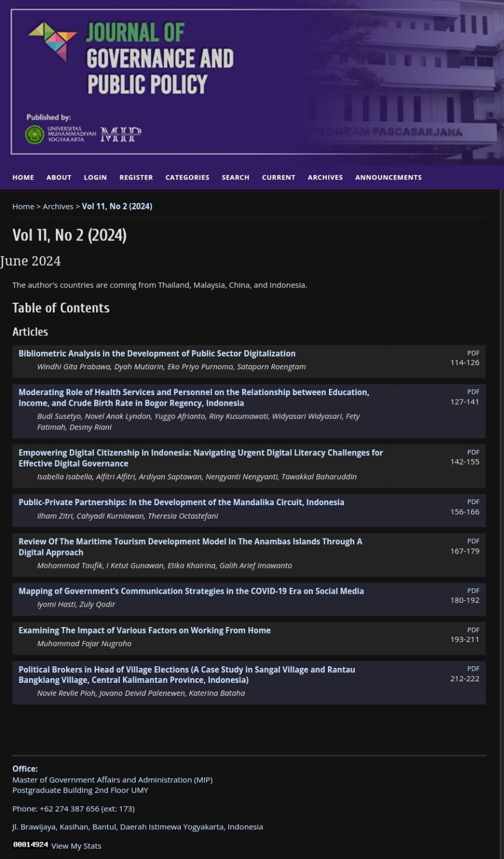Open article 'Bibliometric Analysis in the Development of Public Sector Digitalization'
Image resolution: width=504 pixels, height=859 pixels.
click(157, 353)
